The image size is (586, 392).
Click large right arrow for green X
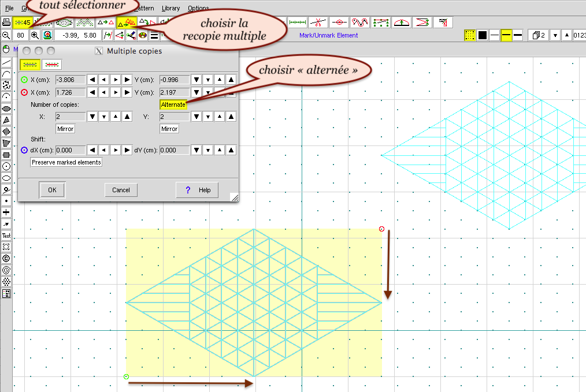coord(127,80)
